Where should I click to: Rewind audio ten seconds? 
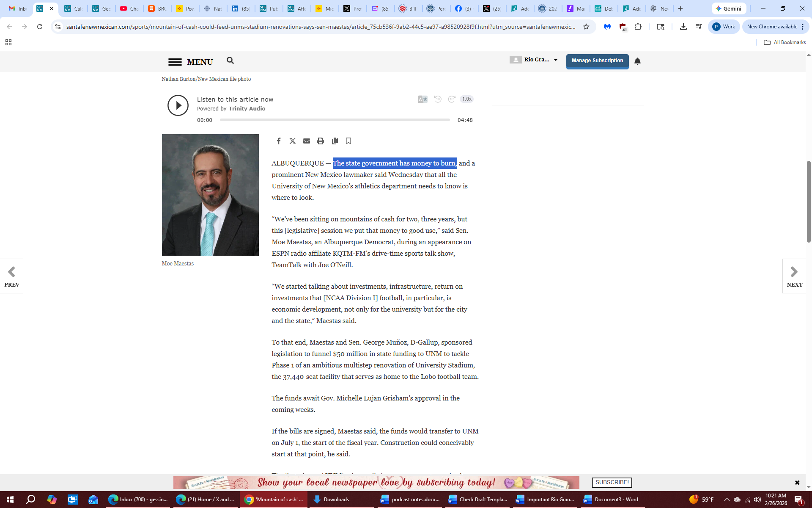[438, 99]
